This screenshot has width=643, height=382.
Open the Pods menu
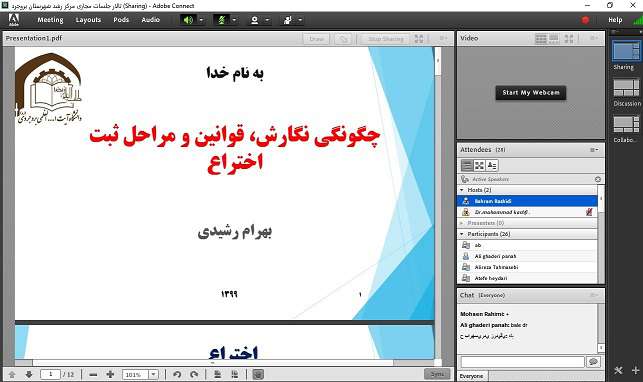(x=121, y=20)
